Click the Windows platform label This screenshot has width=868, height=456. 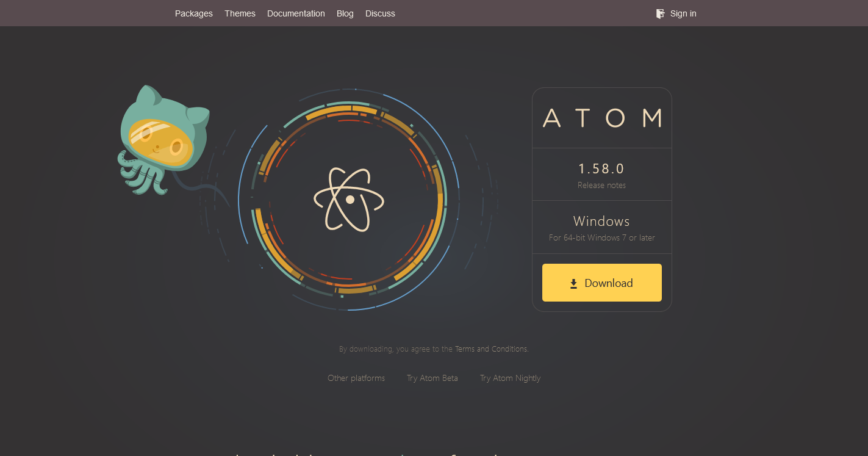(x=601, y=221)
